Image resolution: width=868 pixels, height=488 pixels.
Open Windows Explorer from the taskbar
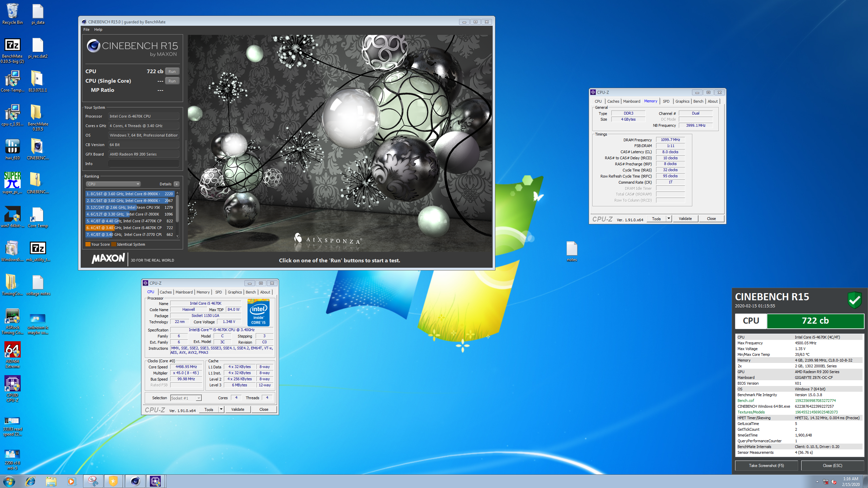tap(51, 481)
